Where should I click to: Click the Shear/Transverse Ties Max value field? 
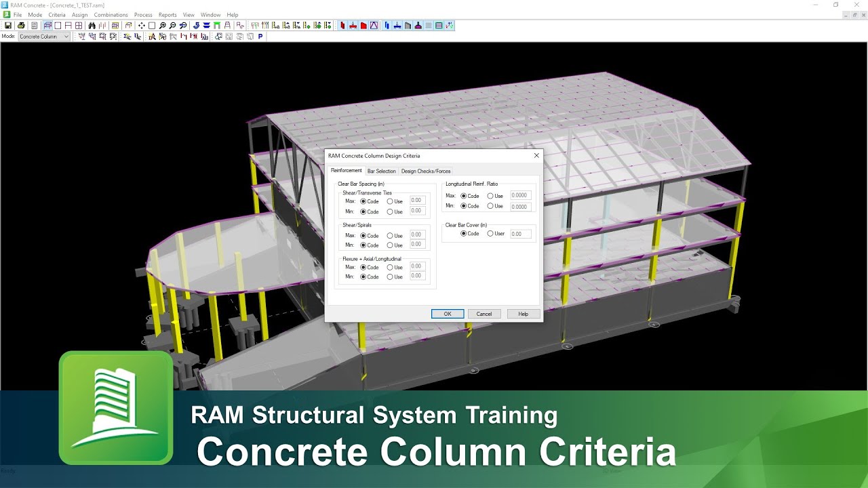[x=418, y=201]
